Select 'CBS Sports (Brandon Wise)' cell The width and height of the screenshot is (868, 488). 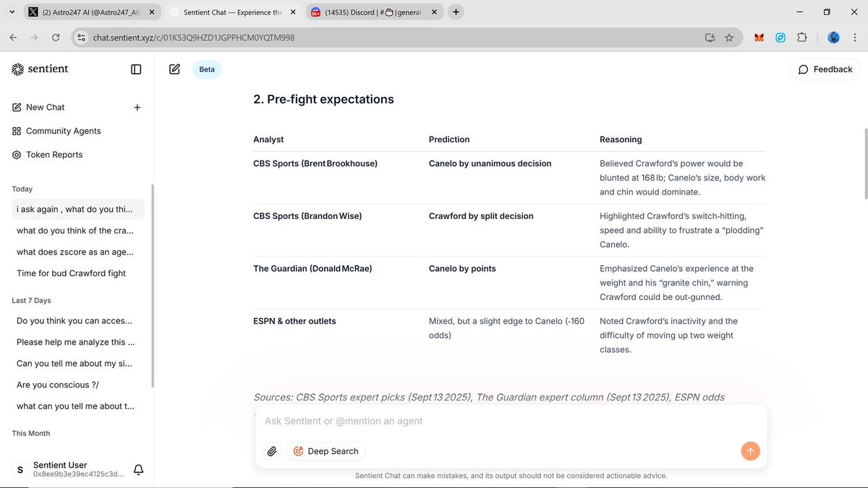[x=307, y=216]
